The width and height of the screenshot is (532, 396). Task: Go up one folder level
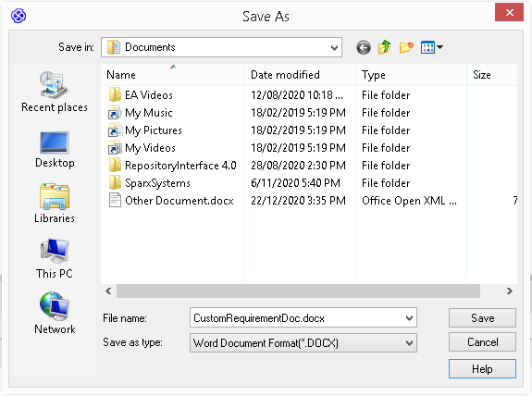coord(384,47)
